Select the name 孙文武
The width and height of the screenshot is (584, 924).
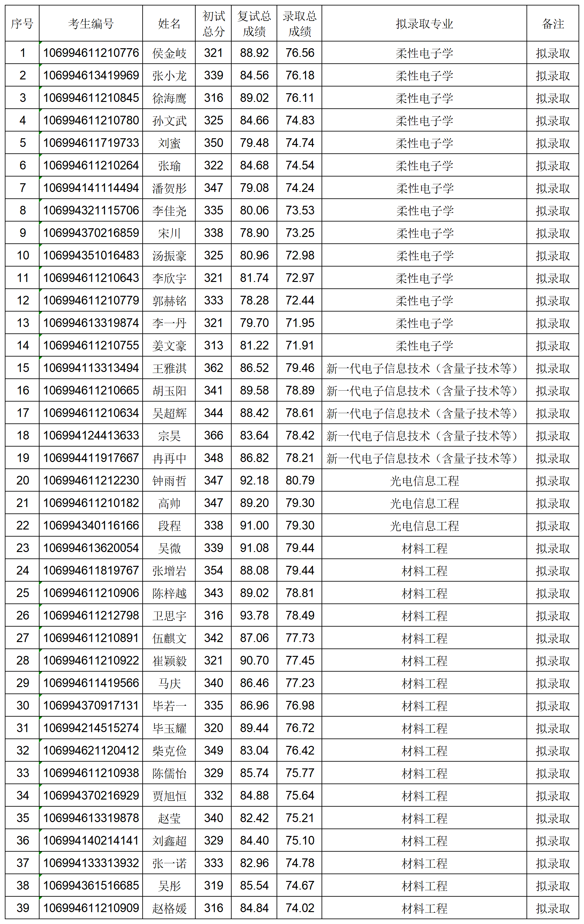coord(169,121)
